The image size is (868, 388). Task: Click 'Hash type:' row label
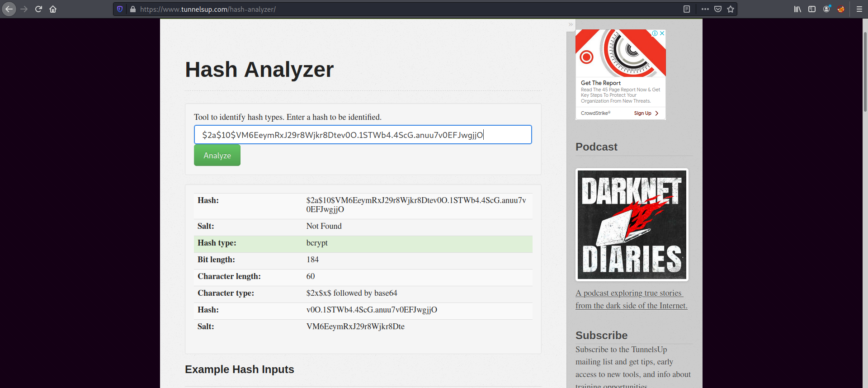click(x=217, y=243)
